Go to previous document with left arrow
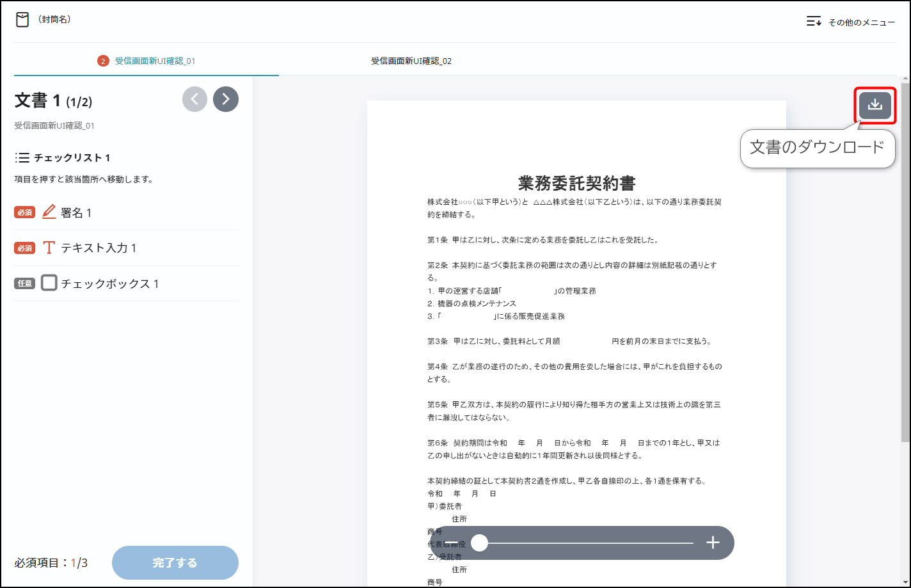 click(x=194, y=99)
